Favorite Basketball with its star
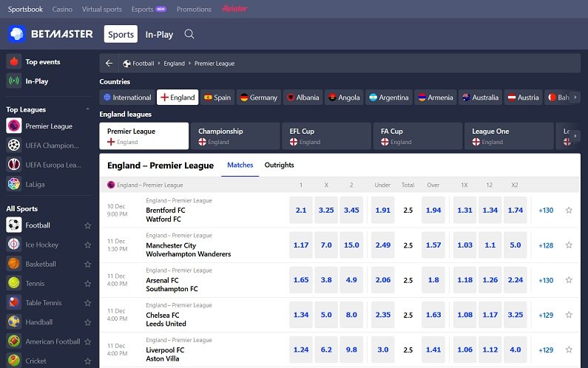The image size is (588, 368). tap(88, 265)
